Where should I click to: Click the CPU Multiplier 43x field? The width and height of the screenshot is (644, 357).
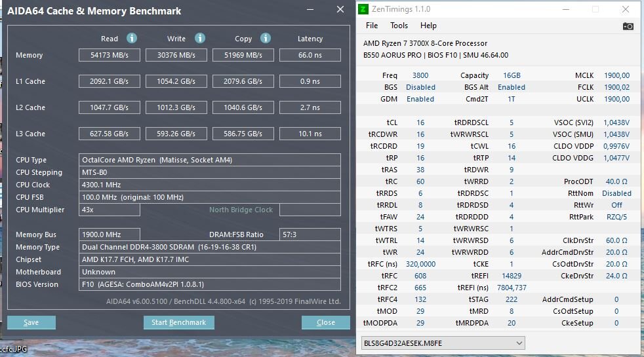tap(110, 210)
